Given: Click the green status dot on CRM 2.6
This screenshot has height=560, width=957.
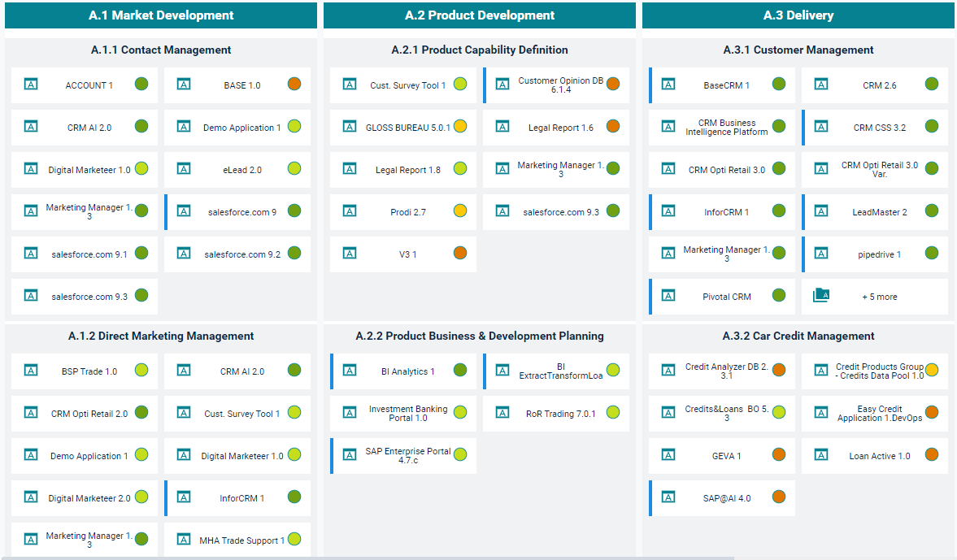Looking at the screenshot, I should pos(932,84).
